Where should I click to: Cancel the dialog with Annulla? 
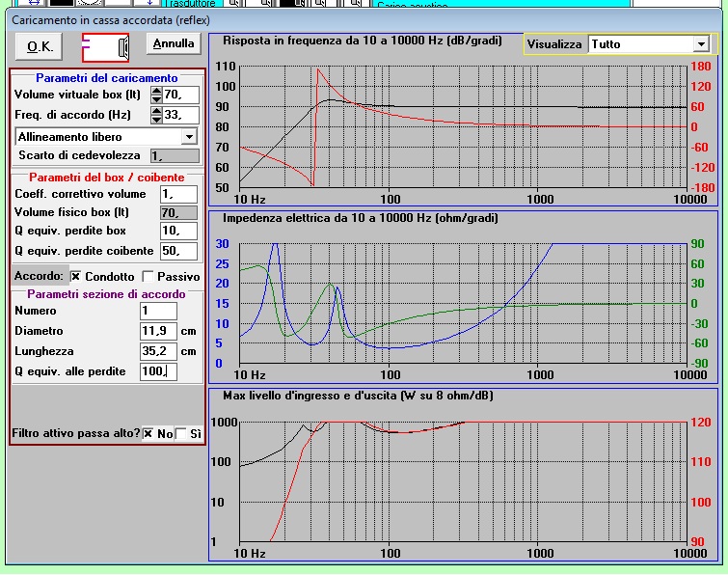(x=174, y=43)
